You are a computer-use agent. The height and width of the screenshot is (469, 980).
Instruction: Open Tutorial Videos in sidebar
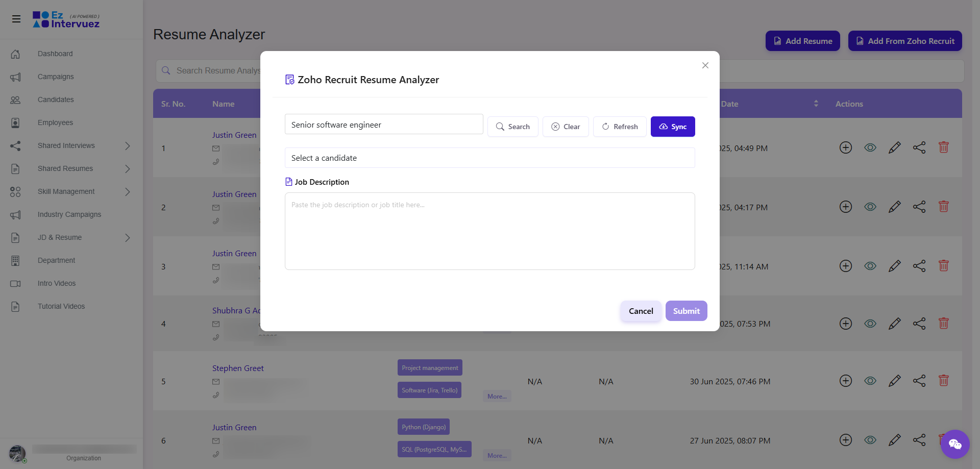[x=61, y=306]
